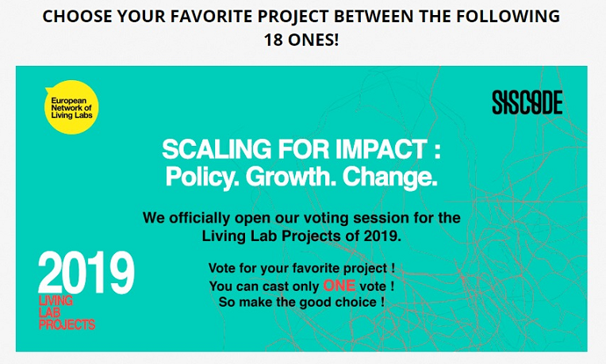Click the Scaling For Impact title text
Viewport: 606px width, 364px height.
click(x=301, y=149)
